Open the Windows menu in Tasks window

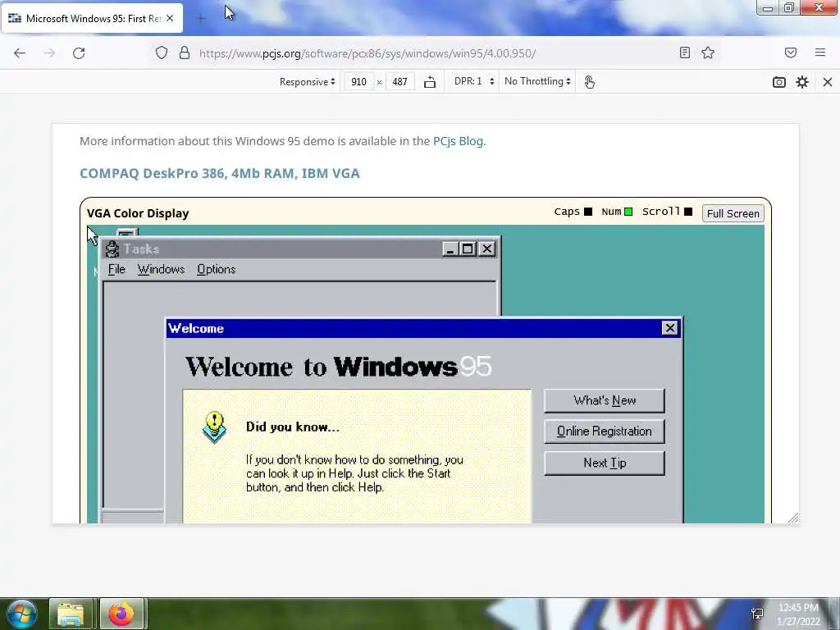point(161,269)
